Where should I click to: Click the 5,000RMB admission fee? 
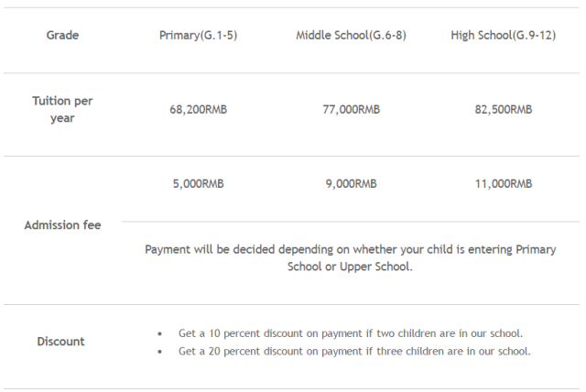click(198, 183)
